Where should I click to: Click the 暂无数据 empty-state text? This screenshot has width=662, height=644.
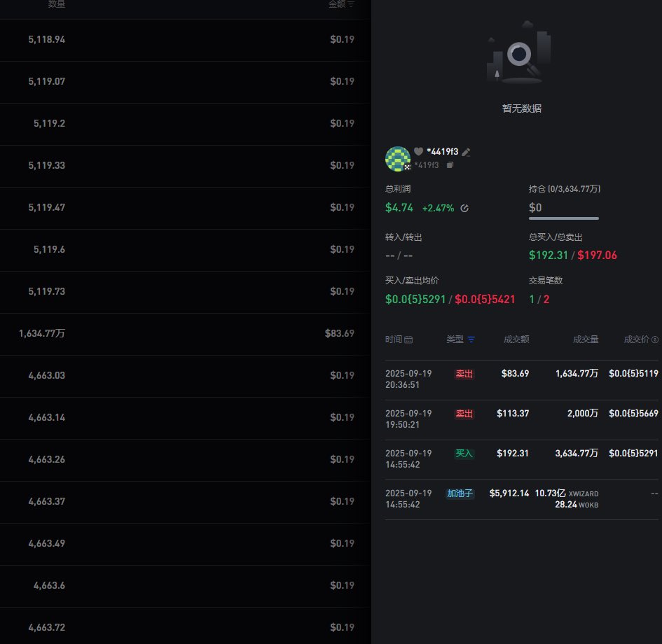[522, 108]
